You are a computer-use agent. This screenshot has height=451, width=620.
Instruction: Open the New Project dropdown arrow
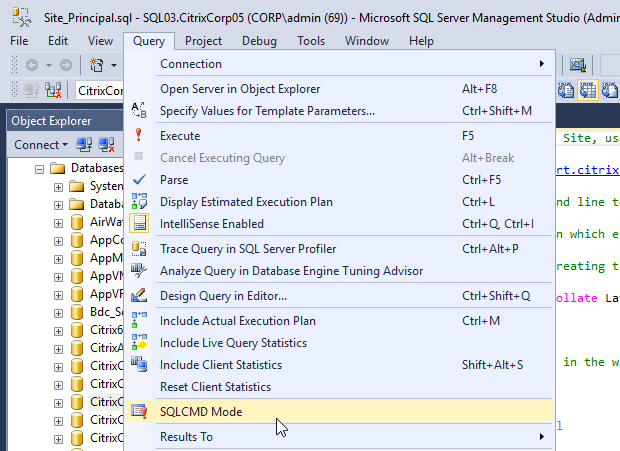pyautogui.click(x=114, y=65)
